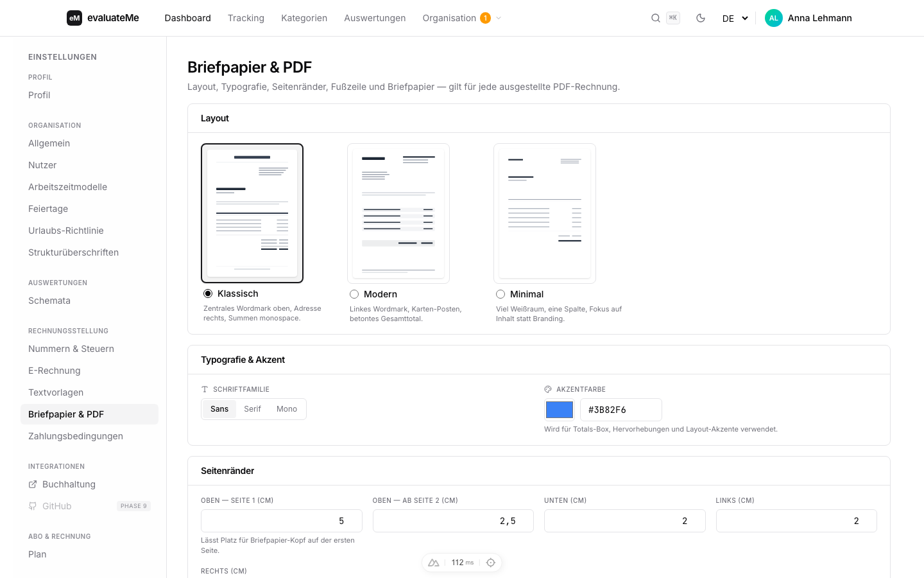Select the Klassisch layout radio button

click(x=208, y=293)
